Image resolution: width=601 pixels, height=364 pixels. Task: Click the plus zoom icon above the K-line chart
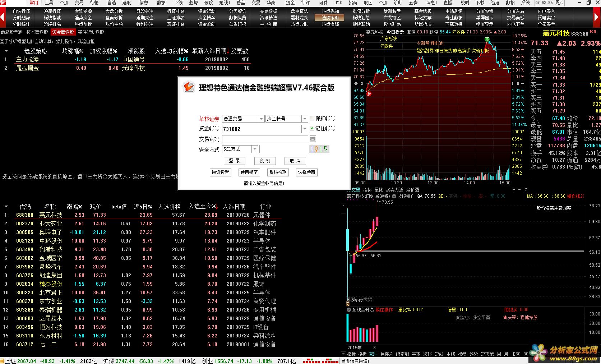[514, 189]
